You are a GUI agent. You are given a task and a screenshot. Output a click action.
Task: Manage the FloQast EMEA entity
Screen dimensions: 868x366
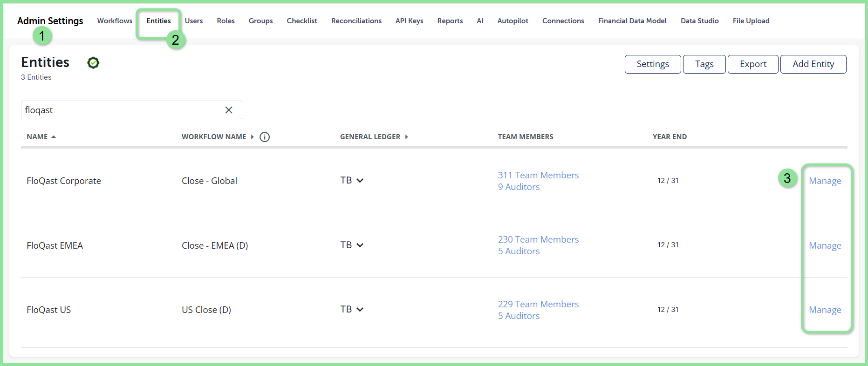tap(825, 245)
